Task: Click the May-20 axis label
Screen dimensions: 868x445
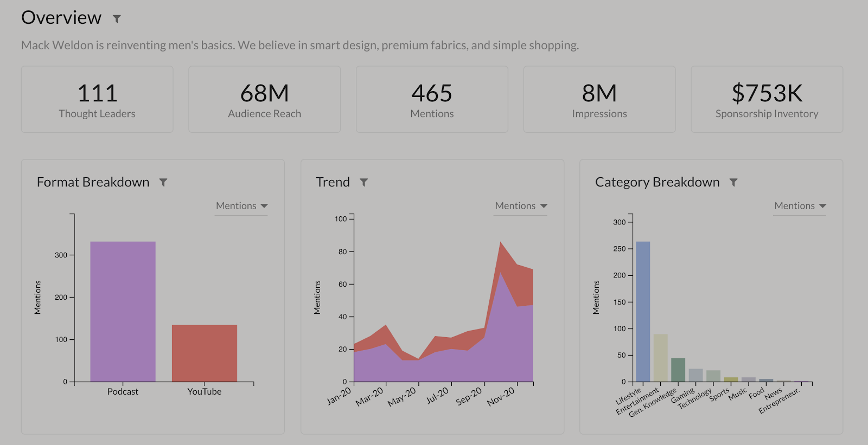Action: click(402, 397)
